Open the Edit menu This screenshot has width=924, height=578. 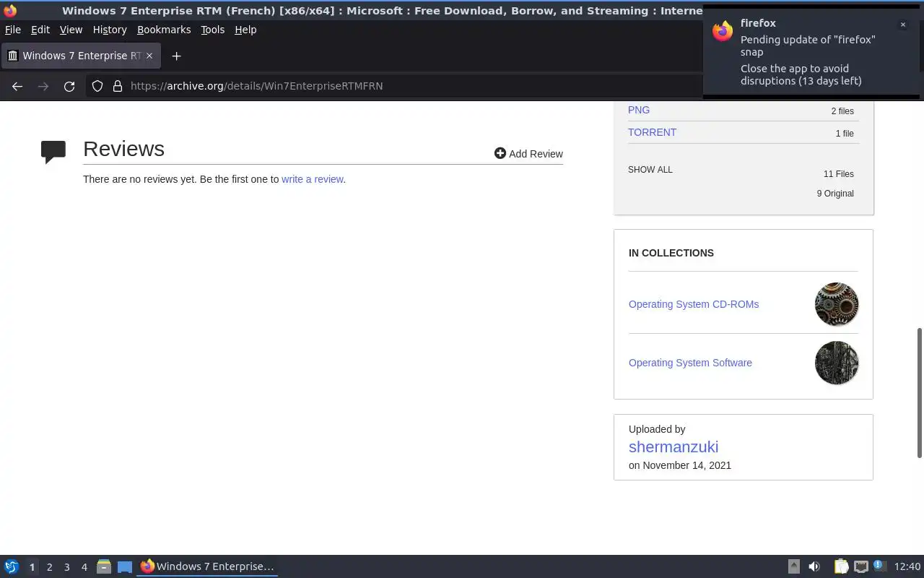[40, 30]
